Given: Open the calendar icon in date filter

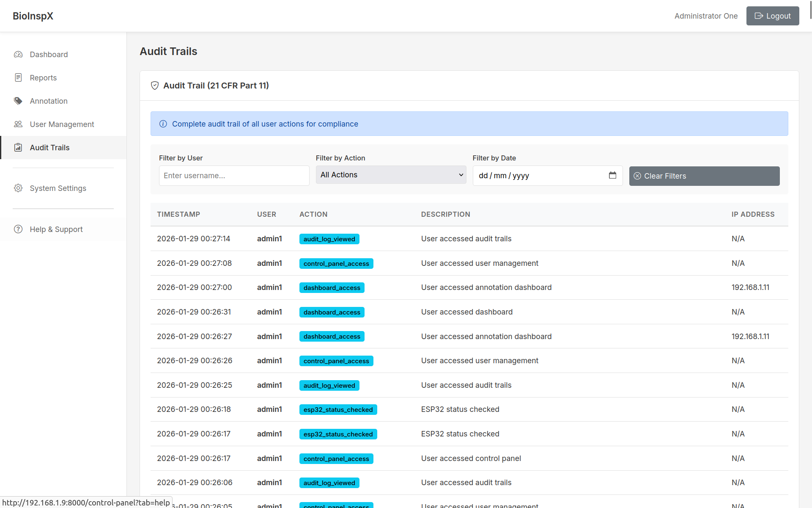Looking at the screenshot, I should point(613,175).
